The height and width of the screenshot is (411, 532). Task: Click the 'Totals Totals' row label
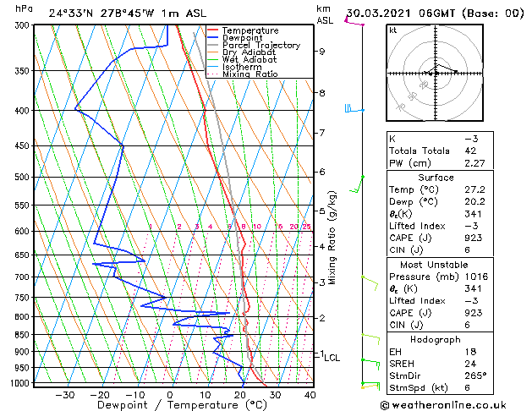pyautogui.click(x=420, y=151)
